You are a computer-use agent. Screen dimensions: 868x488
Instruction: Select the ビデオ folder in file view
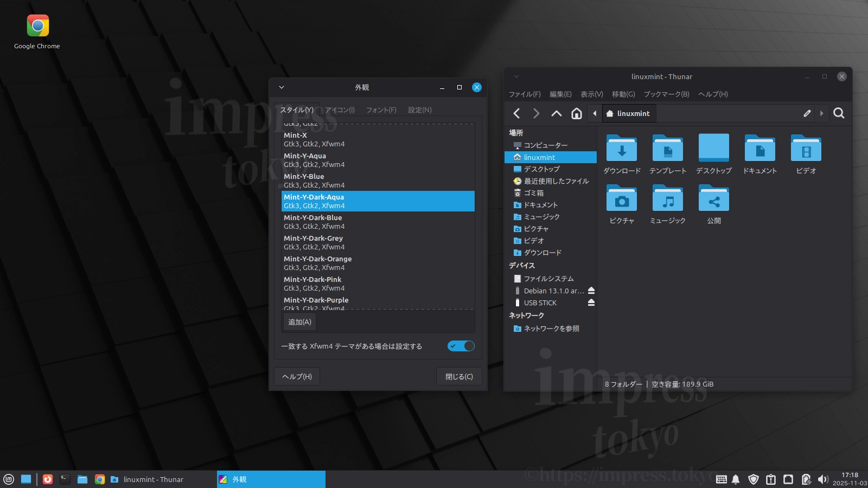pyautogui.click(x=806, y=154)
